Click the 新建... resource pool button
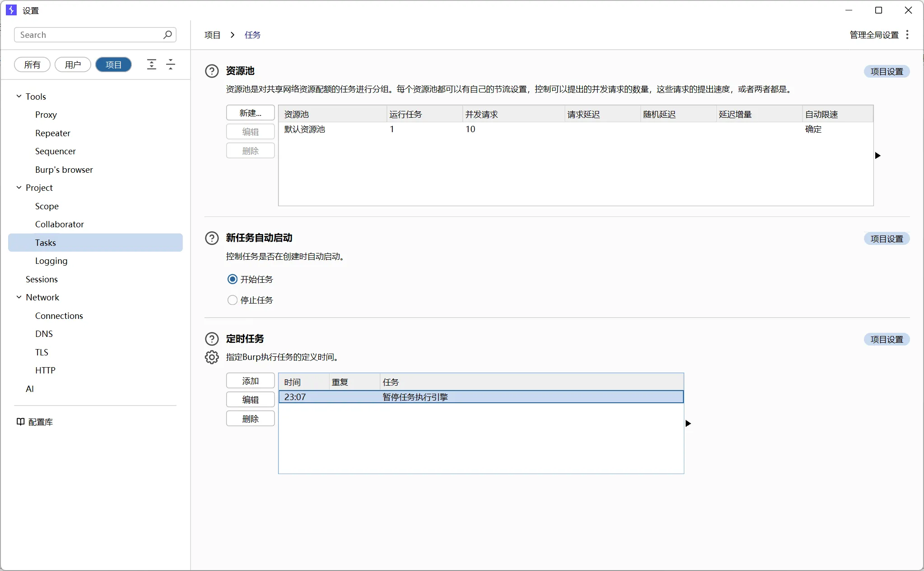This screenshot has height=571, width=924. (250, 113)
